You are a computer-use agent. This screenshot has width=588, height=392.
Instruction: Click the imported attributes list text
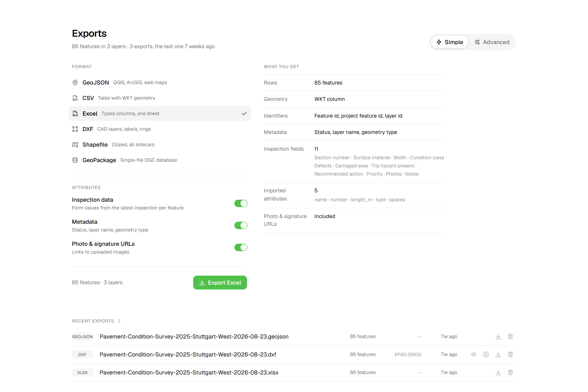[360, 200]
